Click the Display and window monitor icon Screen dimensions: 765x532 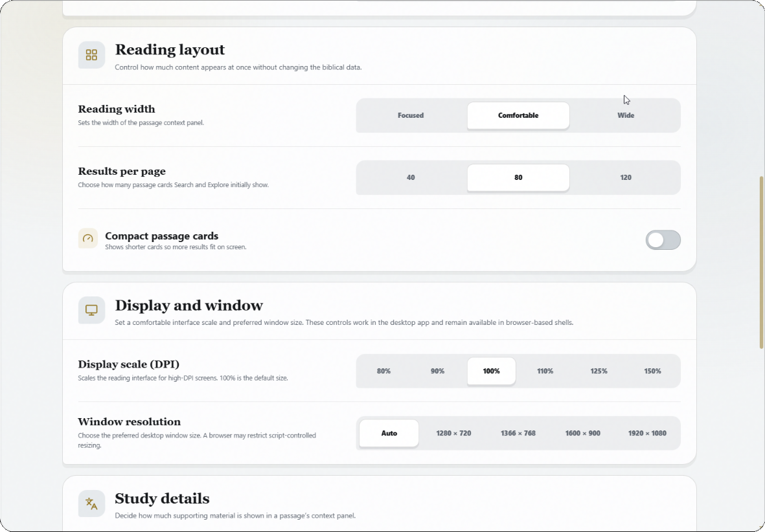[91, 310]
